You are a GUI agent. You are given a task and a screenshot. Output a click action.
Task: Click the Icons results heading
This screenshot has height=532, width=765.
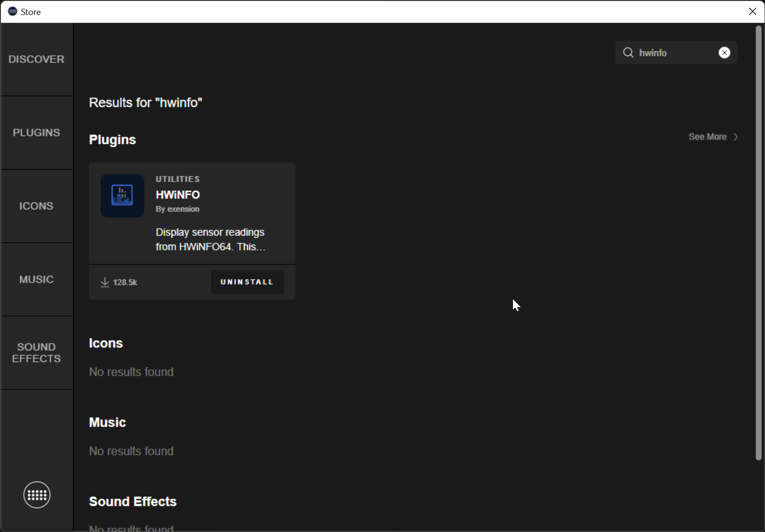(x=106, y=343)
